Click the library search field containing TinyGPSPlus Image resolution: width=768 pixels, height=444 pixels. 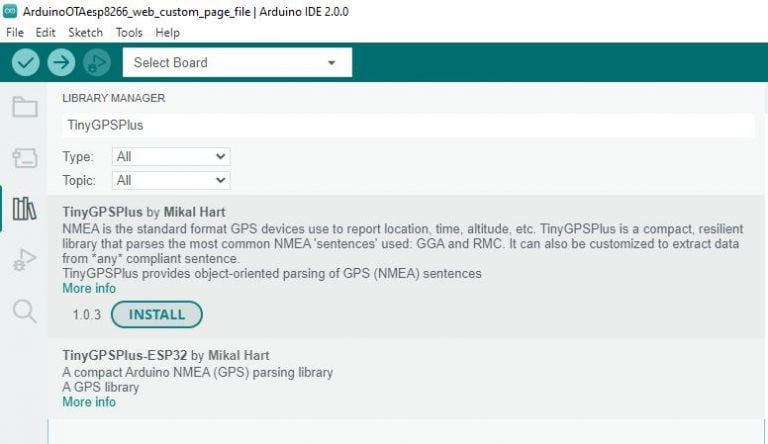coord(408,125)
